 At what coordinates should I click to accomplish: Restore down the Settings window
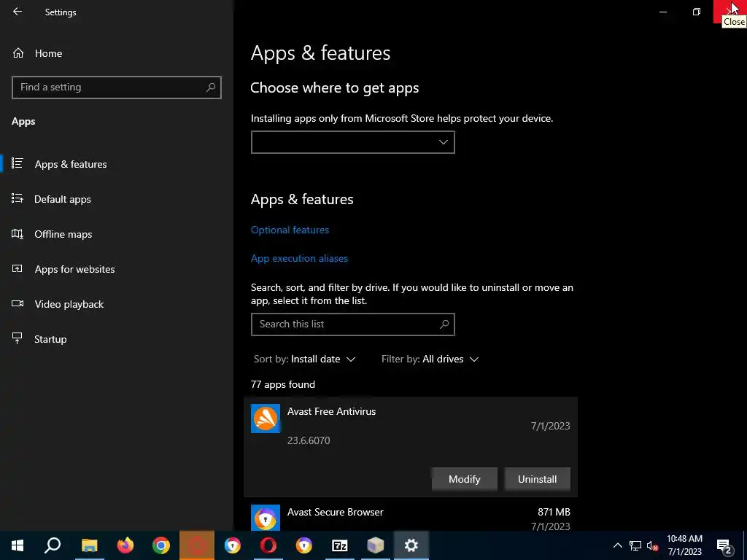tap(697, 12)
